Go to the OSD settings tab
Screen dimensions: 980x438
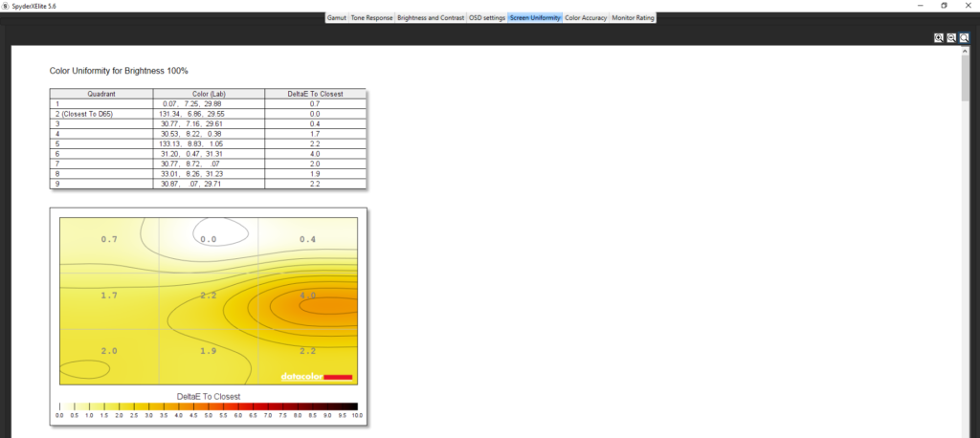point(486,18)
